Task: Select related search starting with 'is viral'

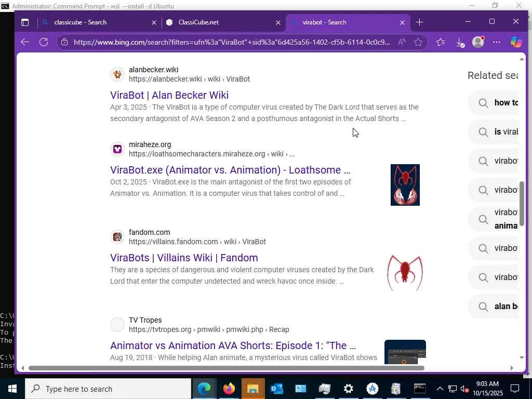Action: [494, 131]
